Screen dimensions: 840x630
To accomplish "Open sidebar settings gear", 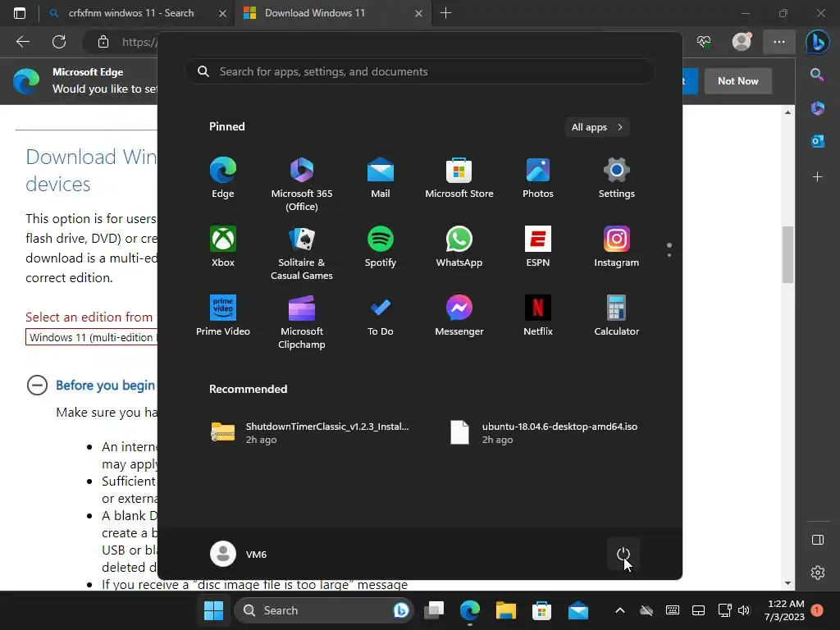I will pyautogui.click(x=818, y=573).
